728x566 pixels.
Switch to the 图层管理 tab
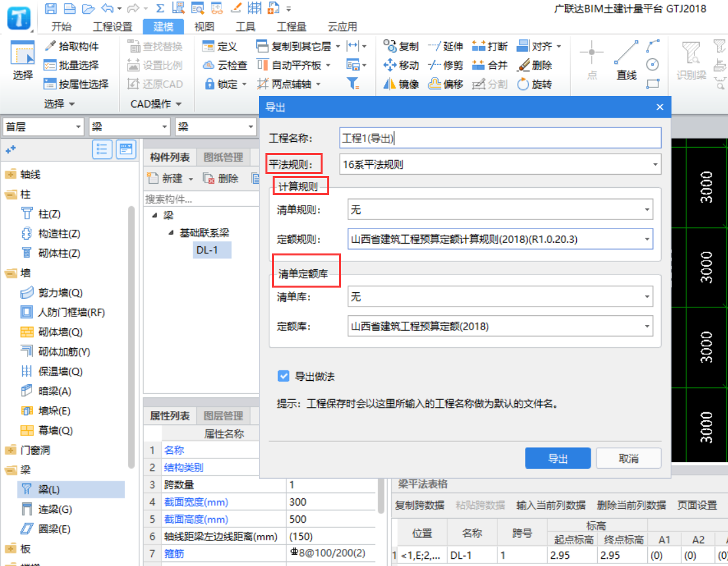223,416
